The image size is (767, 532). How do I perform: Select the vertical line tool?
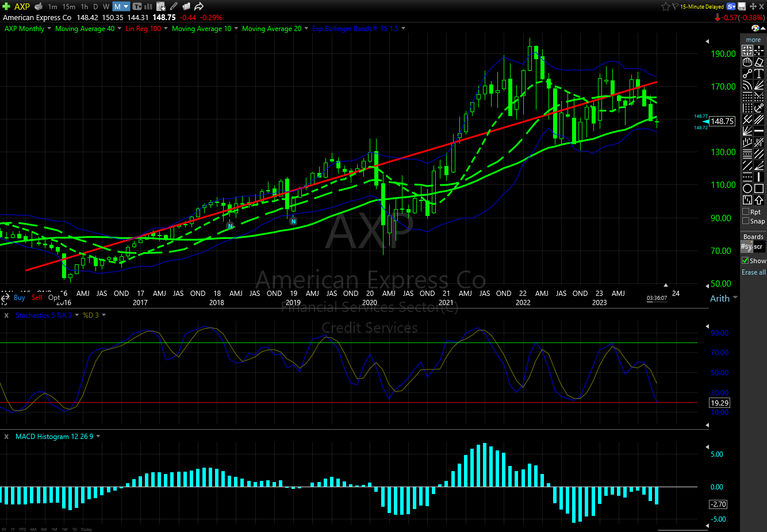click(759, 177)
